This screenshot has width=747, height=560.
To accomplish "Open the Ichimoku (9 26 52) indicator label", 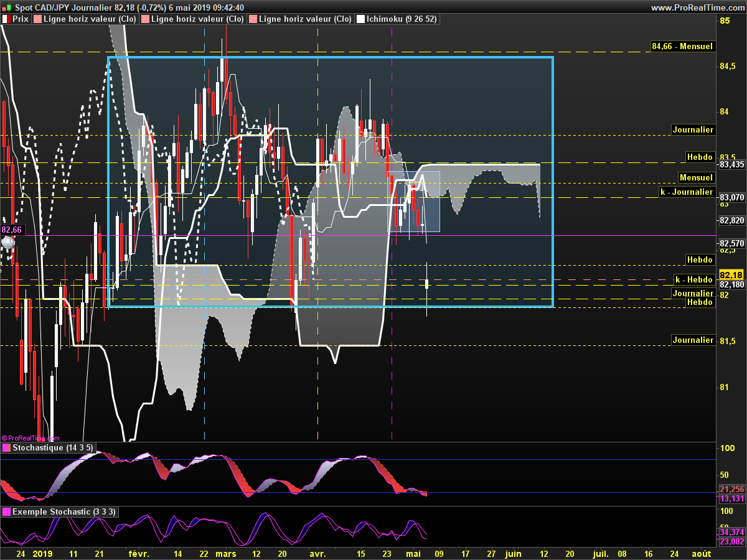I will (398, 19).
